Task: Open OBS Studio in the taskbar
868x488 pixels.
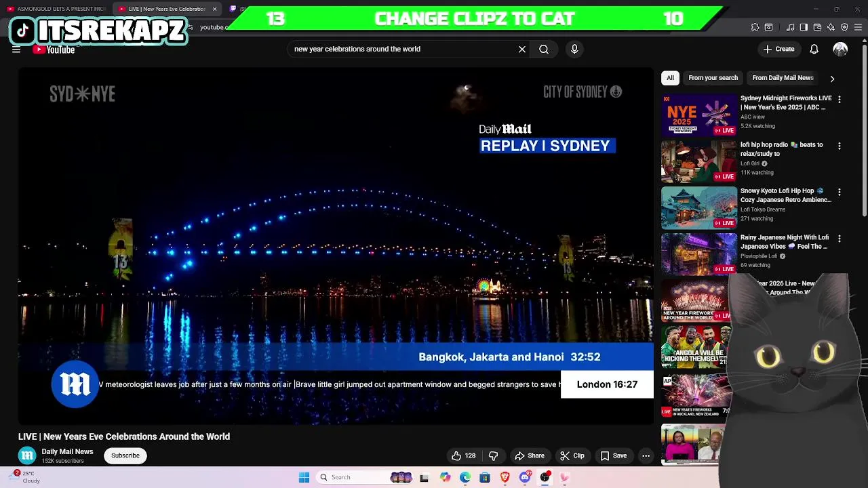Action: [545, 477]
